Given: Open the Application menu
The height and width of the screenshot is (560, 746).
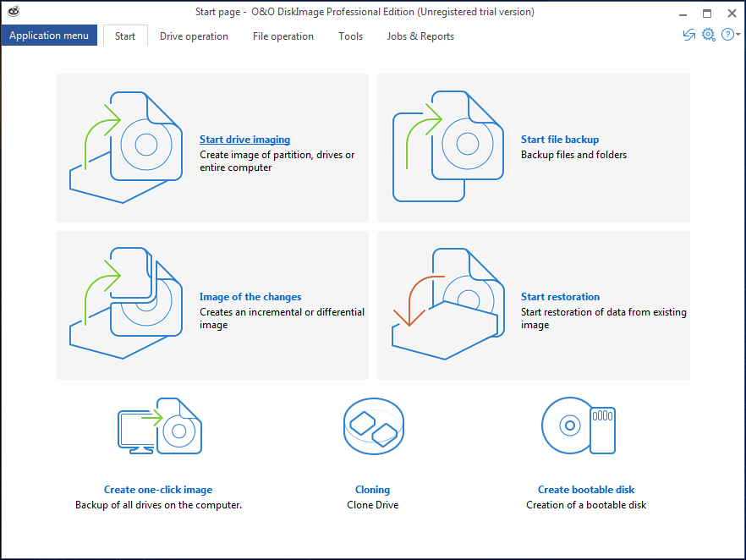Looking at the screenshot, I should tap(49, 36).
